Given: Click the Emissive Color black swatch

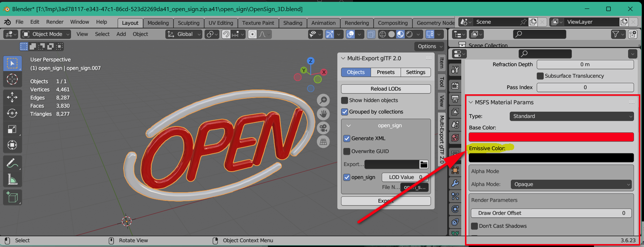Looking at the screenshot, I should [551, 158].
